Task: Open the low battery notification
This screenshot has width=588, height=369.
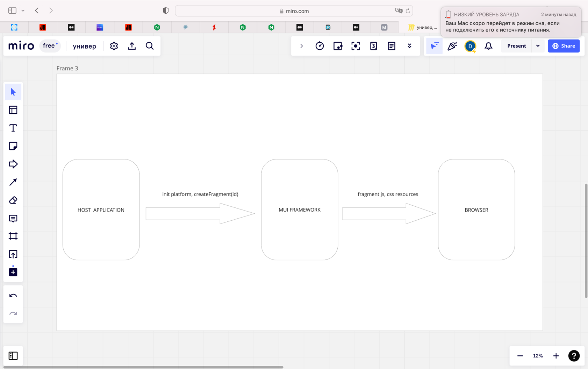Action: click(x=511, y=22)
